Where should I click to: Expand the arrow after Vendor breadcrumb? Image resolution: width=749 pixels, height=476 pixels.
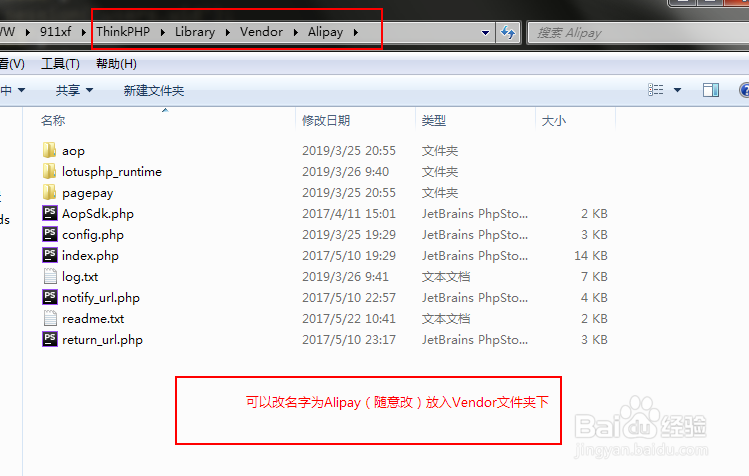tap(296, 32)
